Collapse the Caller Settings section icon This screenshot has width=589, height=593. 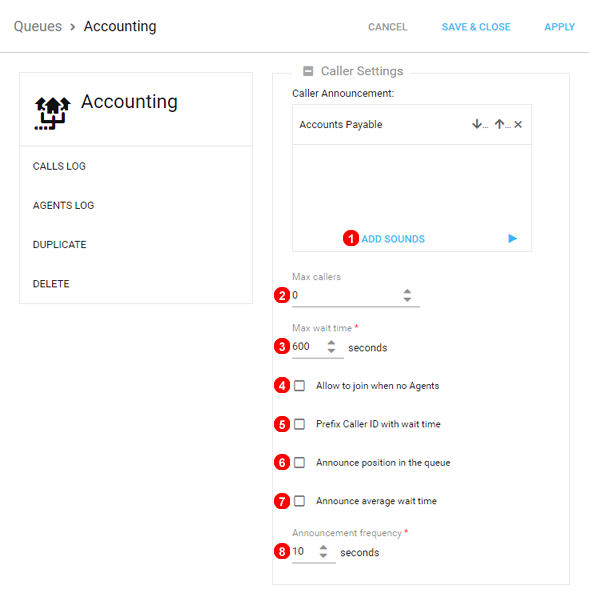(308, 71)
